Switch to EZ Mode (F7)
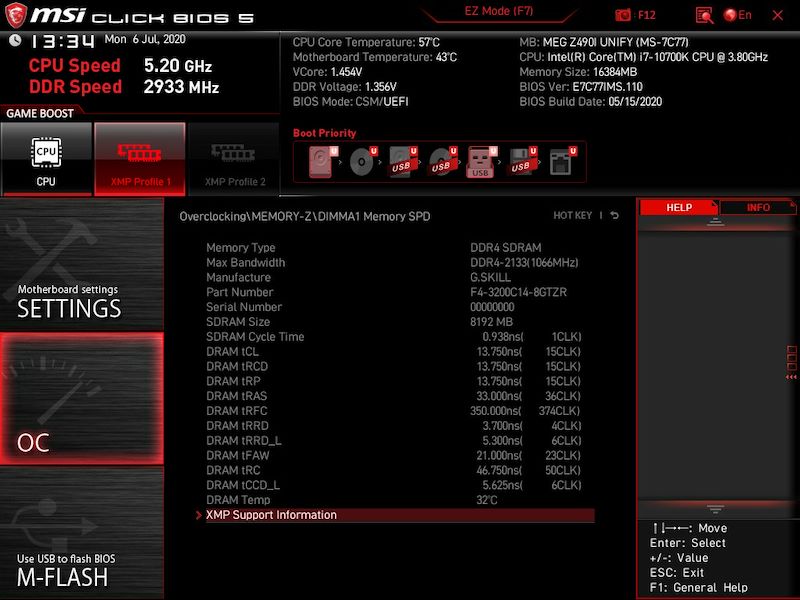The image size is (800, 600). pos(498,11)
